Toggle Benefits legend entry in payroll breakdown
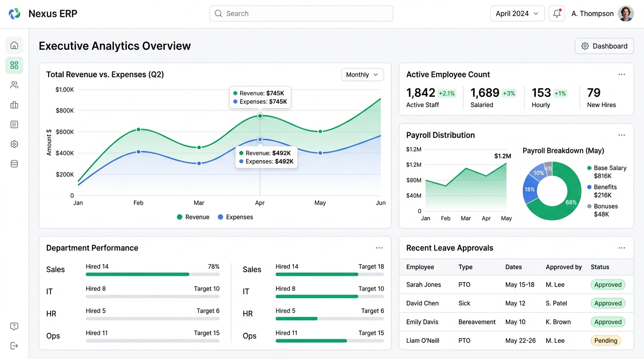This screenshot has width=644, height=359. point(602,191)
